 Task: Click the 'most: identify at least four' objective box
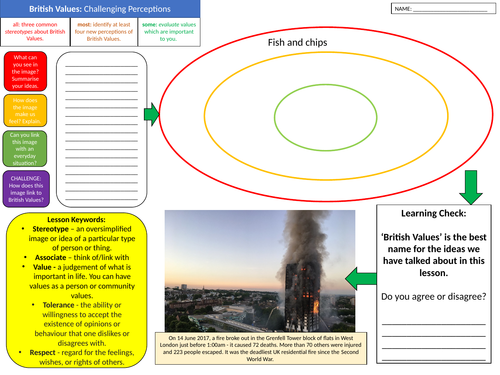[x=104, y=32]
